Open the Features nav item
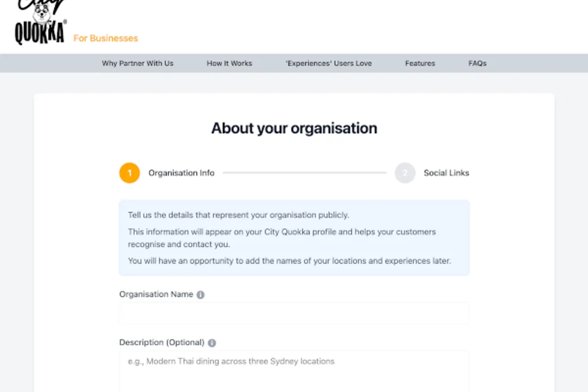This screenshot has height=392, width=588. pyautogui.click(x=420, y=63)
